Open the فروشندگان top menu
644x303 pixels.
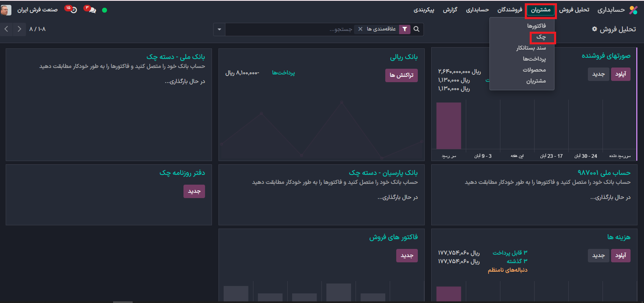pos(509,10)
